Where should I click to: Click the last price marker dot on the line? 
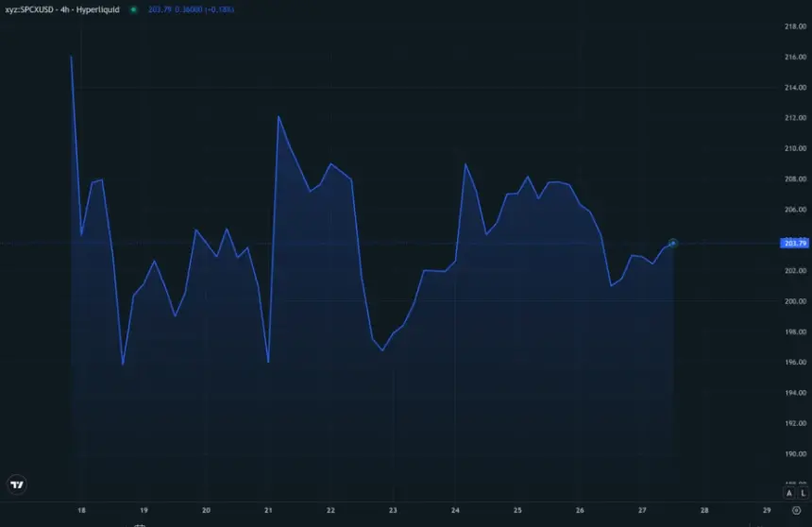[672, 243]
